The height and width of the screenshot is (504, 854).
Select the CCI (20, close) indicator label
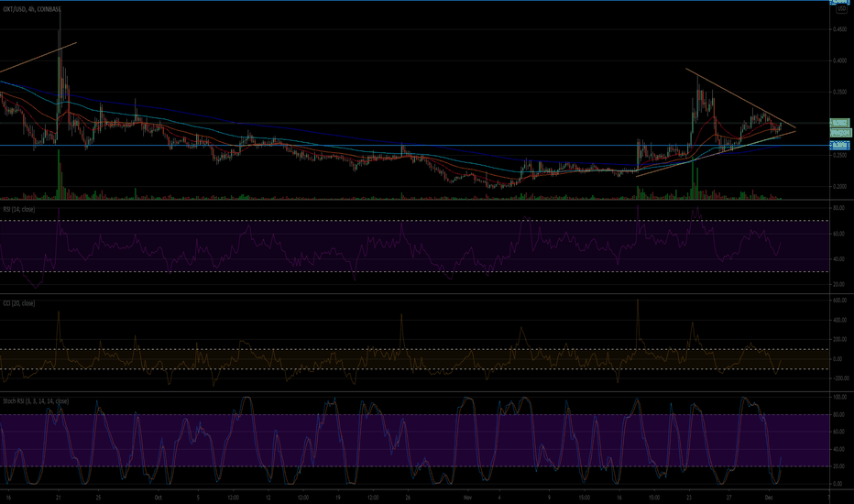pyautogui.click(x=19, y=303)
